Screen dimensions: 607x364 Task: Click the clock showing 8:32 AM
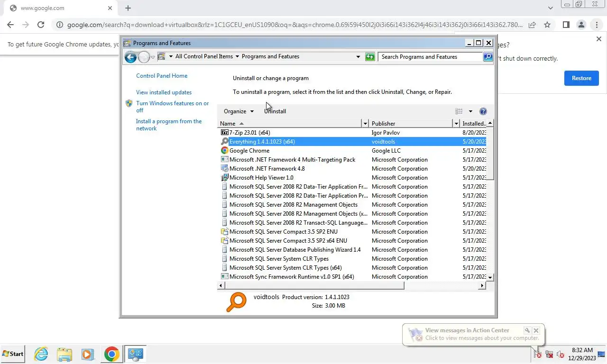click(582, 350)
